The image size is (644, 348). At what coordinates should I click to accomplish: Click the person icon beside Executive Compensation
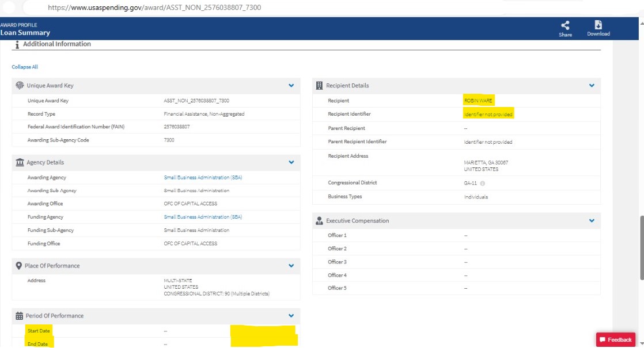click(319, 220)
